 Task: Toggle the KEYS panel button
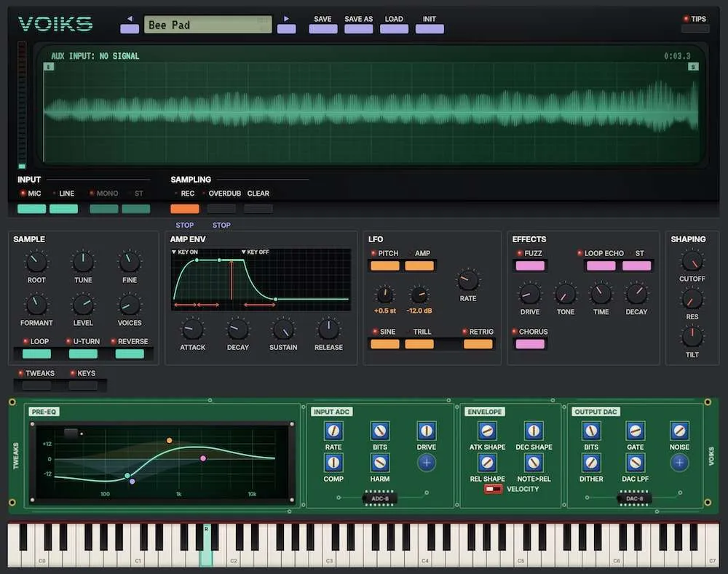[83, 385]
